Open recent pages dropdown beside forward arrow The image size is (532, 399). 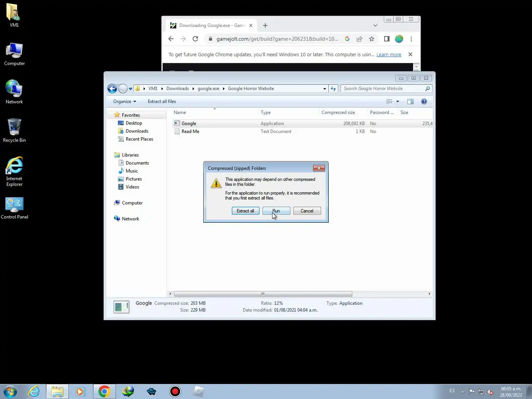pos(130,89)
